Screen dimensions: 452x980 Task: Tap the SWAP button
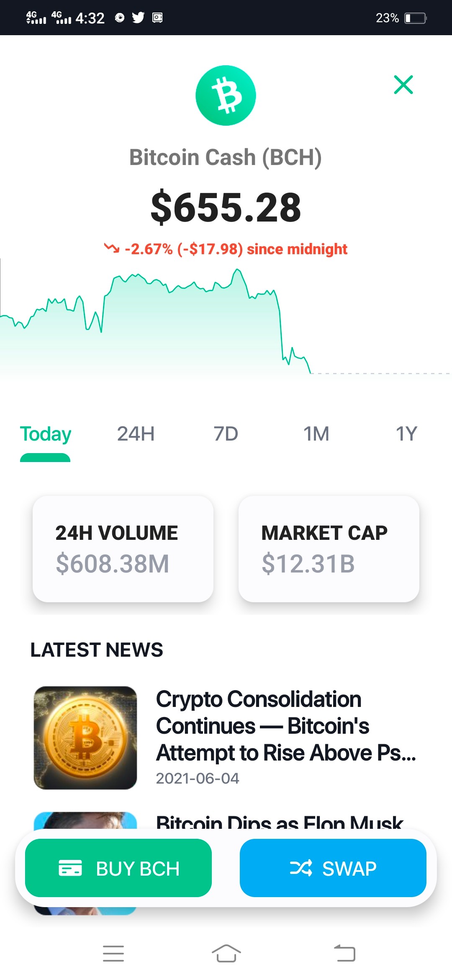(333, 868)
